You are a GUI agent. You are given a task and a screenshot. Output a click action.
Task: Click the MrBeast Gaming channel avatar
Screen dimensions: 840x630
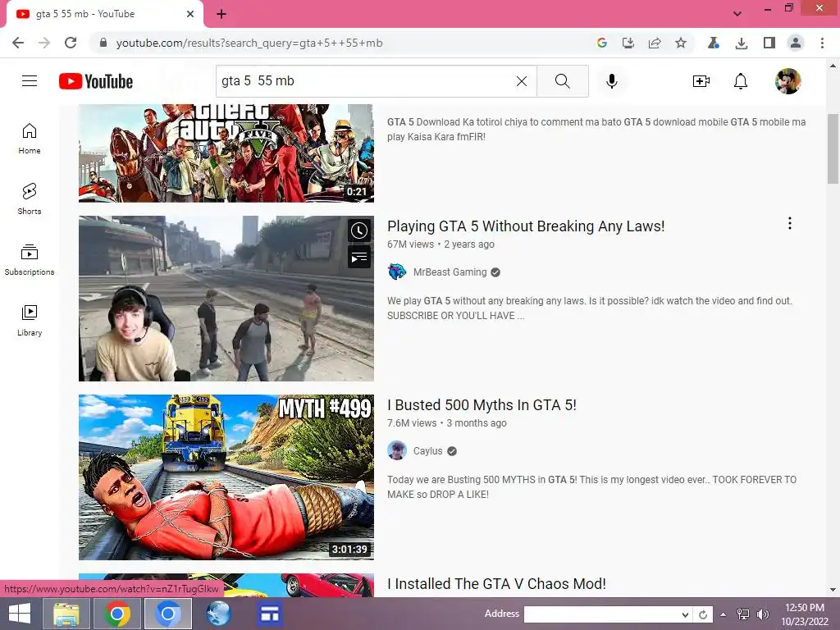pos(397,272)
